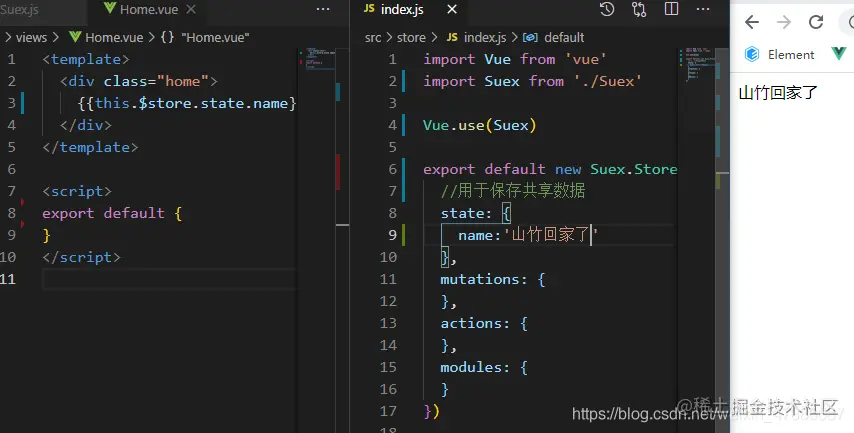This screenshot has height=433, width=854.
Task: Click empty line 11 in Home.vue
Action: (169, 279)
